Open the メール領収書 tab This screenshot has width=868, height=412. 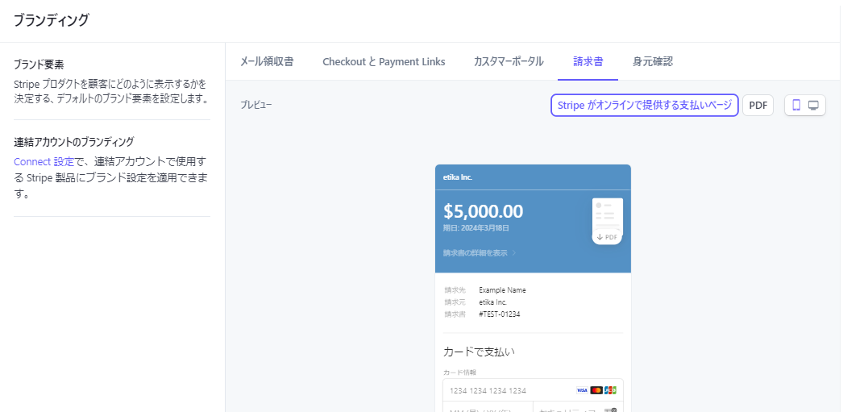267,61
